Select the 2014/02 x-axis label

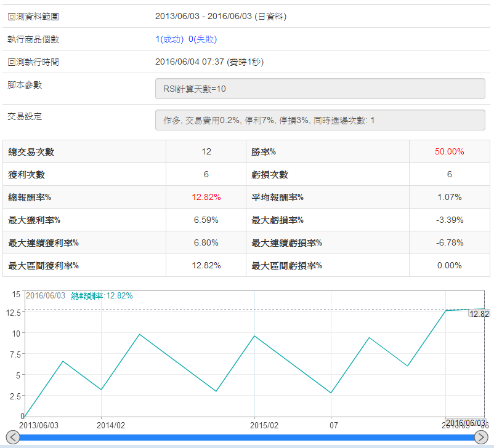pos(111,425)
